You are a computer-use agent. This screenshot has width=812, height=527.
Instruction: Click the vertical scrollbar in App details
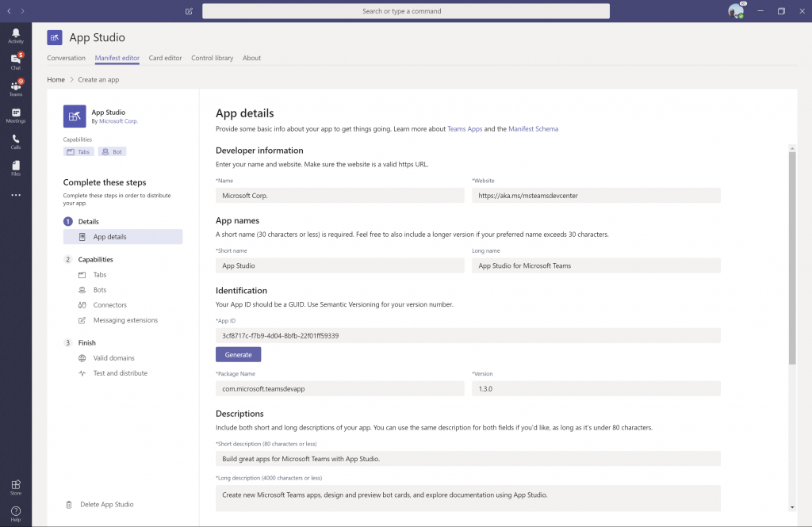click(x=791, y=254)
